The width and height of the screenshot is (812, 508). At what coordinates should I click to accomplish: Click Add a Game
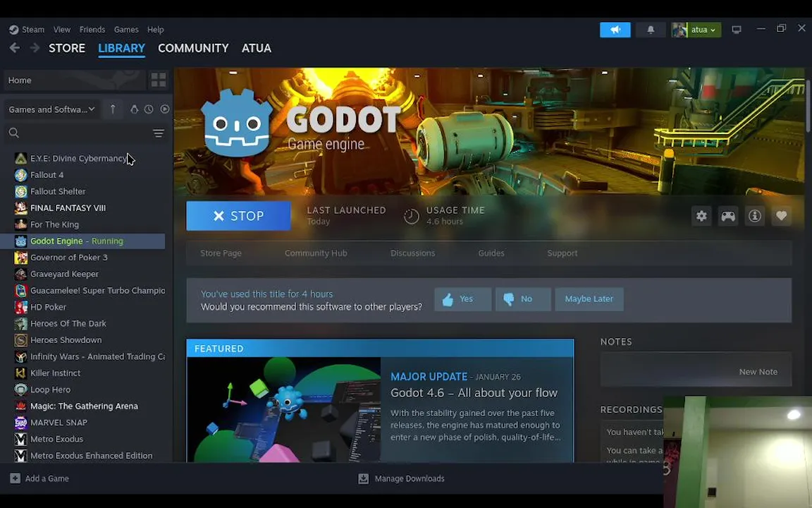click(39, 478)
